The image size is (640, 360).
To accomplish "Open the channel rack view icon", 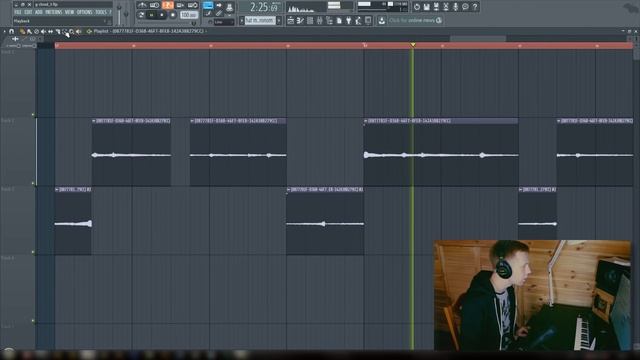I will pos(310,20).
